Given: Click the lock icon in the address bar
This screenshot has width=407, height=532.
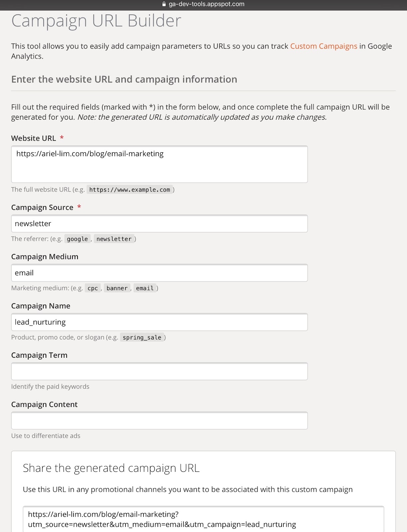Looking at the screenshot, I should (164, 4).
